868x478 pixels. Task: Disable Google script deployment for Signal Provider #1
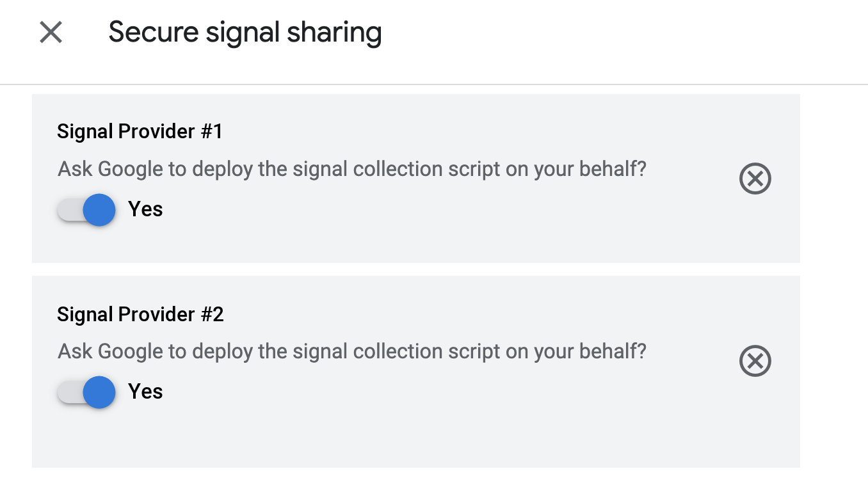click(x=87, y=210)
